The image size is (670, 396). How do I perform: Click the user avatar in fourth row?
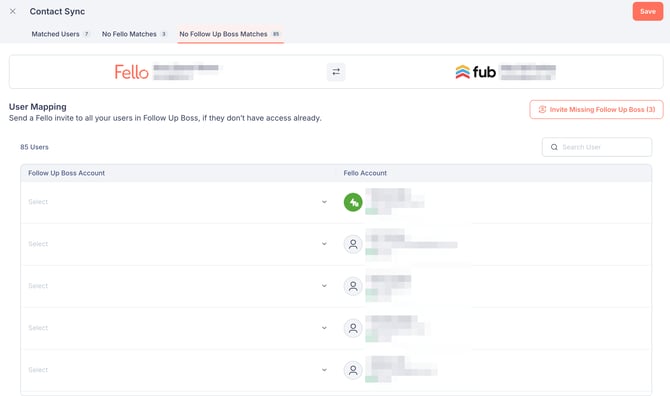[353, 328]
